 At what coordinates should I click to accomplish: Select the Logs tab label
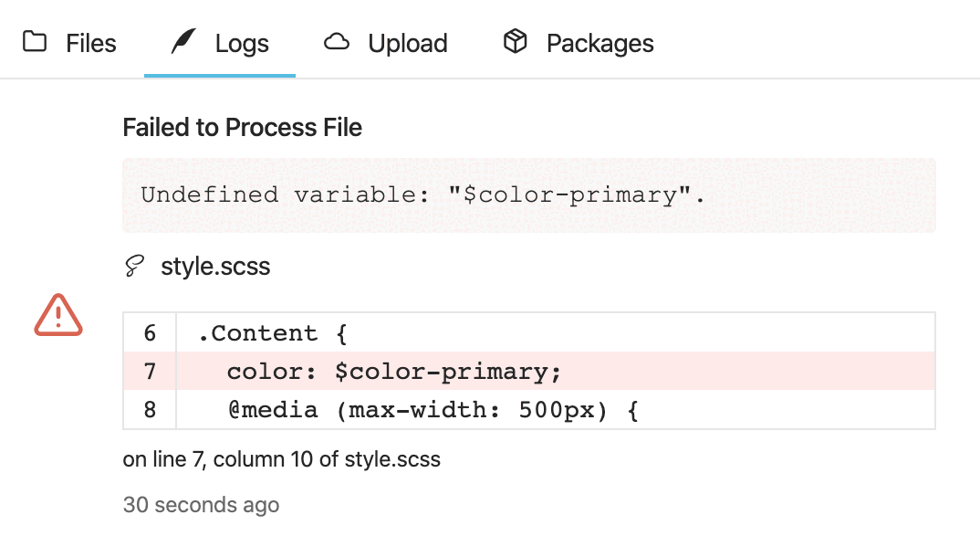242,43
